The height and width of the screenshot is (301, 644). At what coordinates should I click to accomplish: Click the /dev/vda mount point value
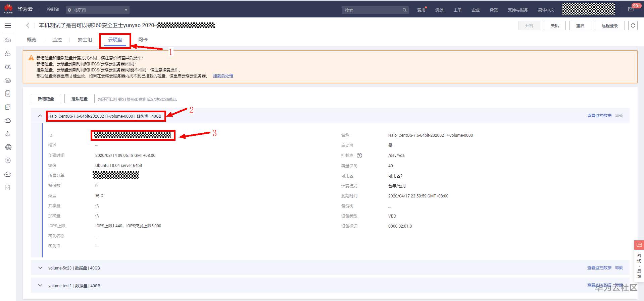[x=396, y=156]
